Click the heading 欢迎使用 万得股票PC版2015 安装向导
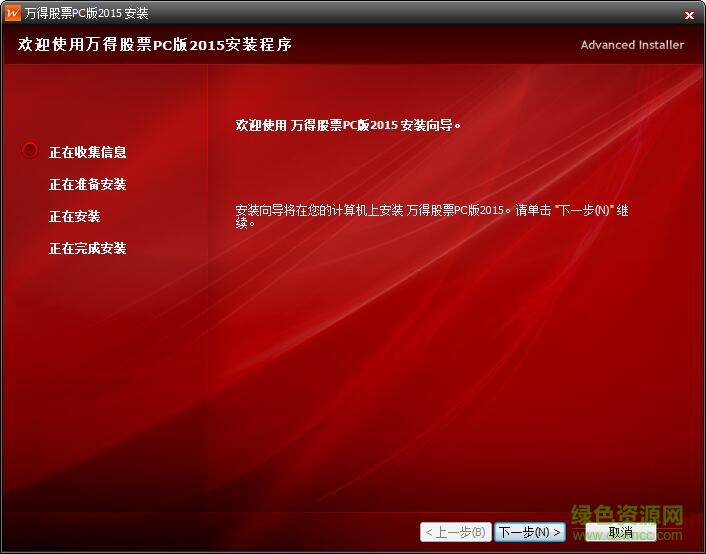The width and height of the screenshot is (706, 554). tap(348, 125)
